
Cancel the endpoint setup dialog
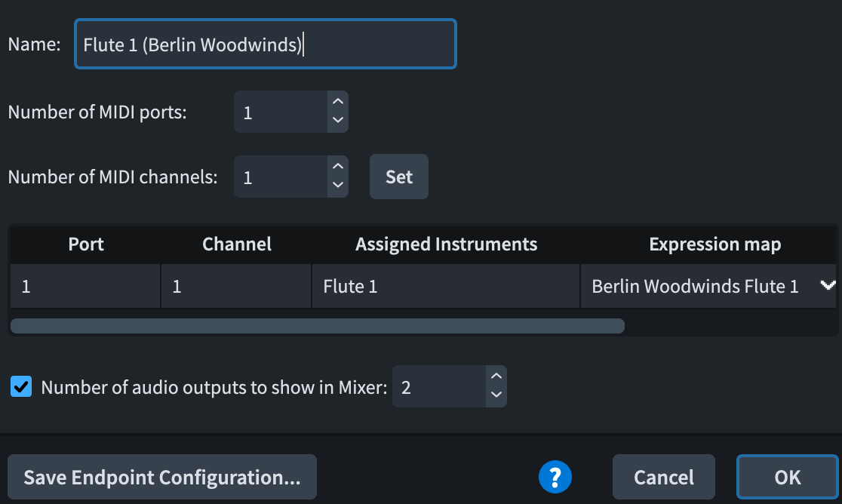tap(663, 477)
